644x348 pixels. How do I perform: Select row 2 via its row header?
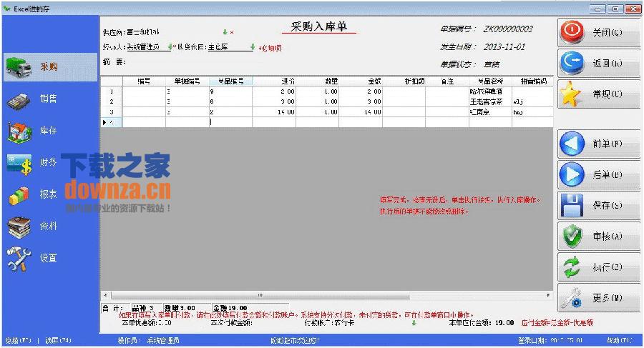tap(112, 101)
